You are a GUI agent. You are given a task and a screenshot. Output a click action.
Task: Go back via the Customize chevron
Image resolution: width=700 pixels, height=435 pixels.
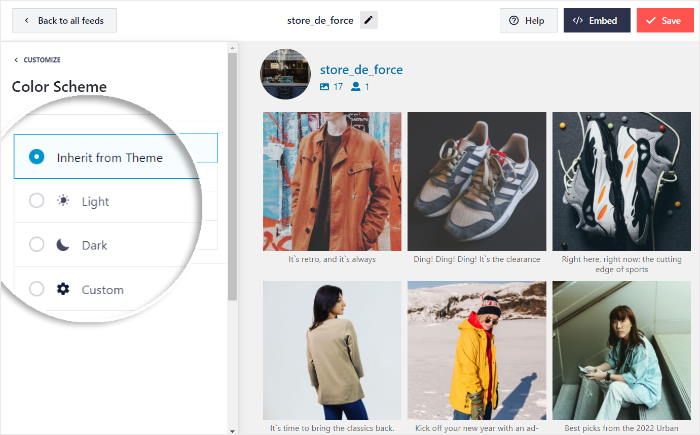[16, 60]
